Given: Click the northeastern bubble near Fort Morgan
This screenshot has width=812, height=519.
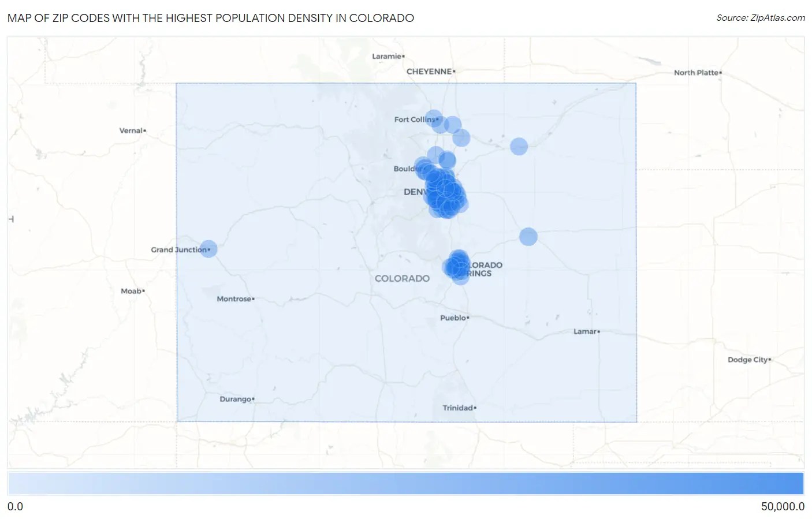Looking at the screenshot, I should (x=519, y=147).
